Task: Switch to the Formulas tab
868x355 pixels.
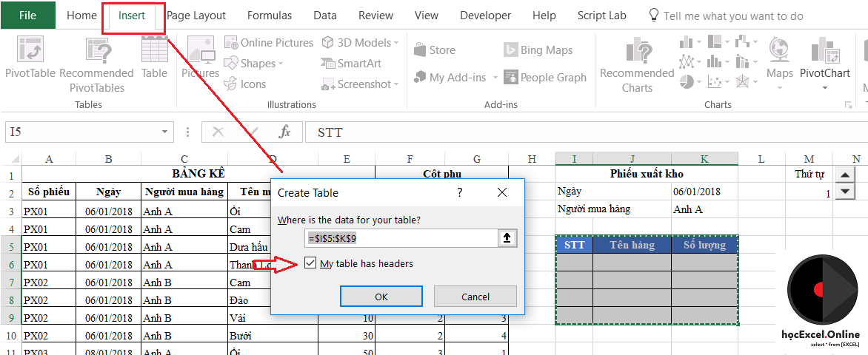Action: coord(269,16)
